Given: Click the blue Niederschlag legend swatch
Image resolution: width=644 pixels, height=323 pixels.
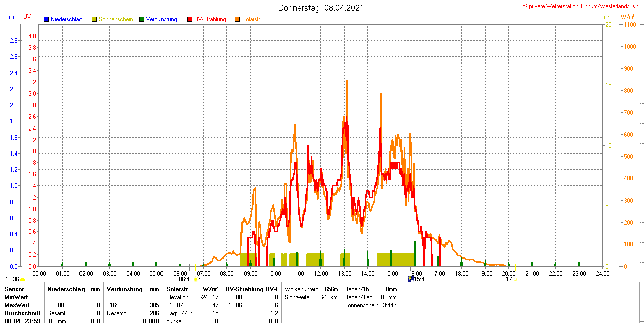Looking at the screenshot, I should [46, 19].
